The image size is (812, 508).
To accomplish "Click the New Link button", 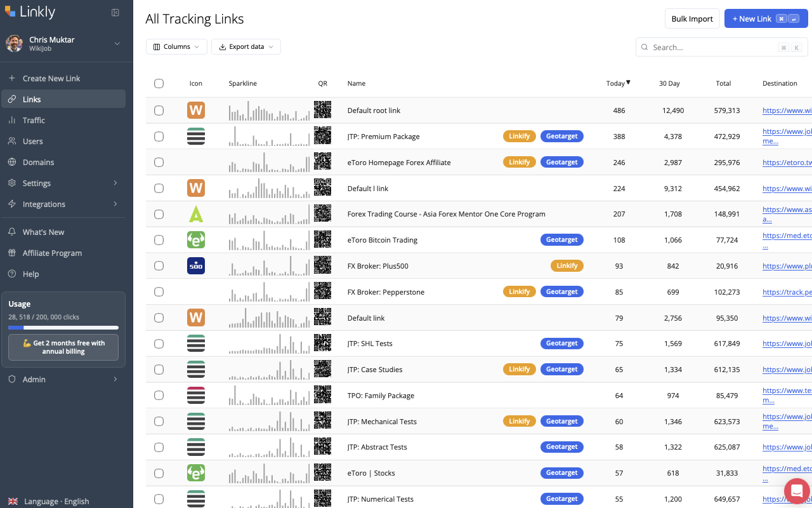I will pyautogui.click(x=766, y=18).
